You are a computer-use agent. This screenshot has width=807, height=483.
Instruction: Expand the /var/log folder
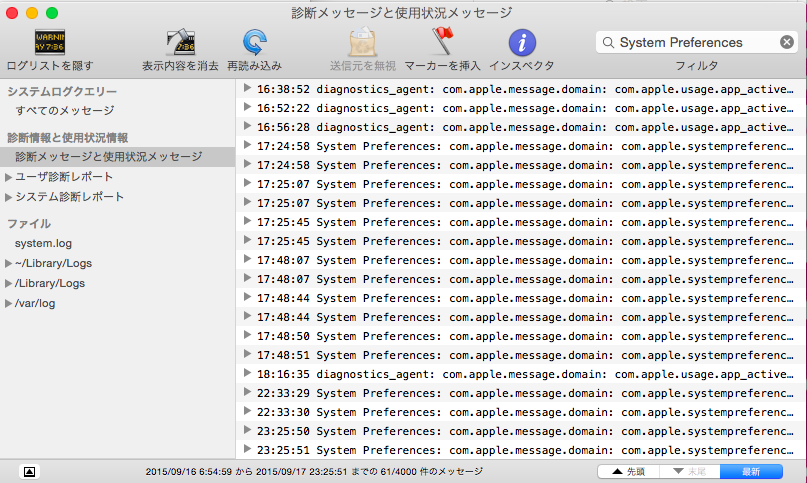click(x=8, y=303)
